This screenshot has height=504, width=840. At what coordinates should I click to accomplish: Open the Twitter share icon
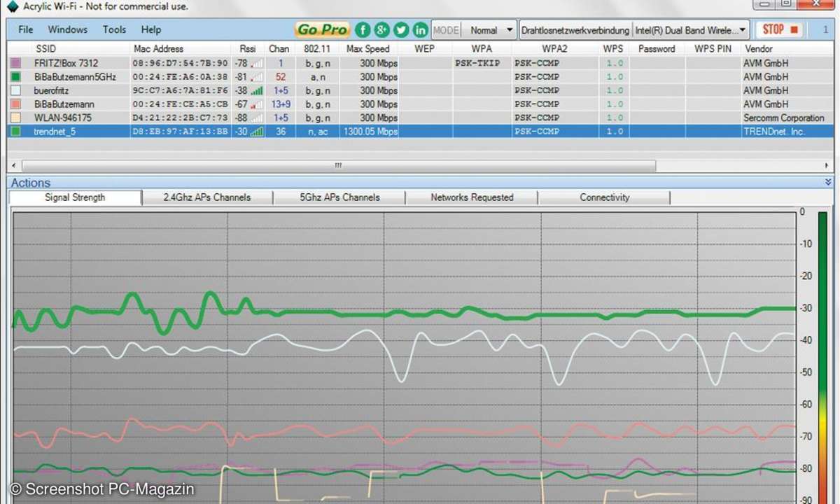coord(400,29)
